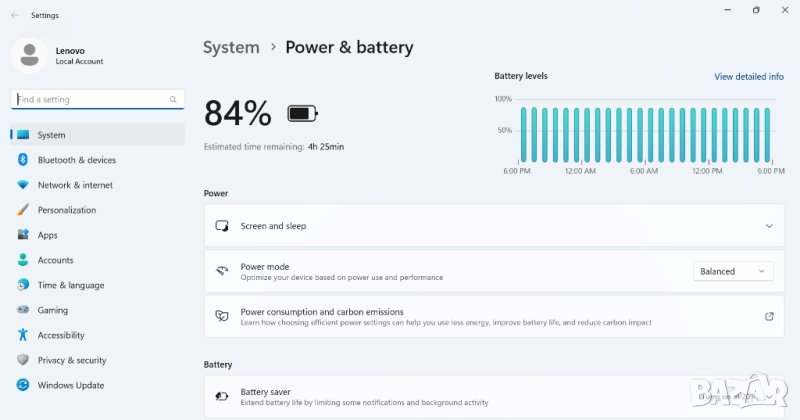Open the Power mode Balanced dropdown
Image resolution: width=800 pixels, height=420 pixels.
pyautogui.click(x=733, y=271)
